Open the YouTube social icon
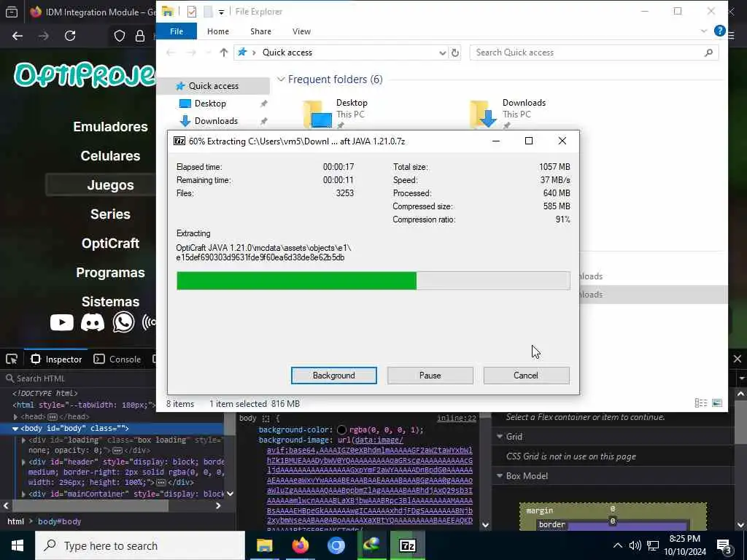The image size is (747, 560). (x=61, y=322)
